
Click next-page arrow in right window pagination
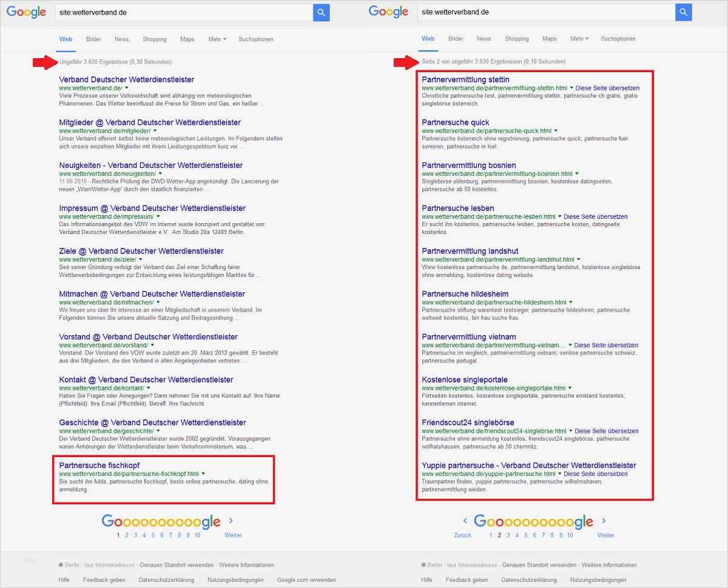click(x=603, y=521)
